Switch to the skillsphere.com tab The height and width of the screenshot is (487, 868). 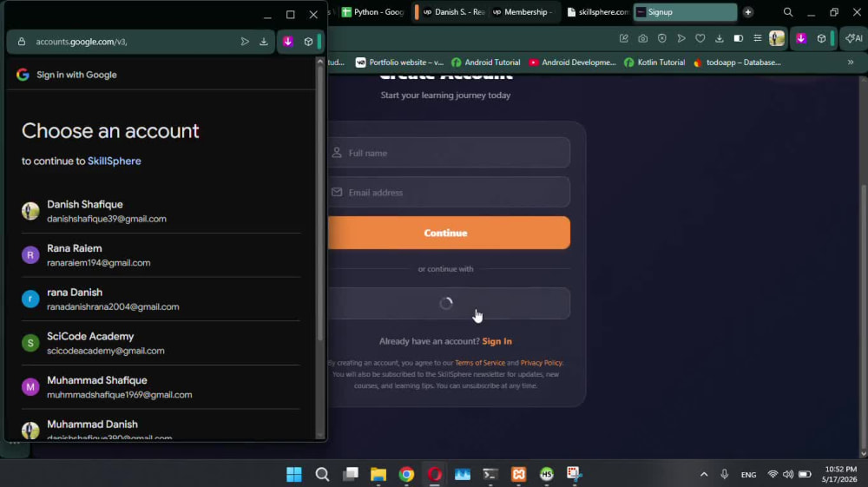[x=598, y=12]
